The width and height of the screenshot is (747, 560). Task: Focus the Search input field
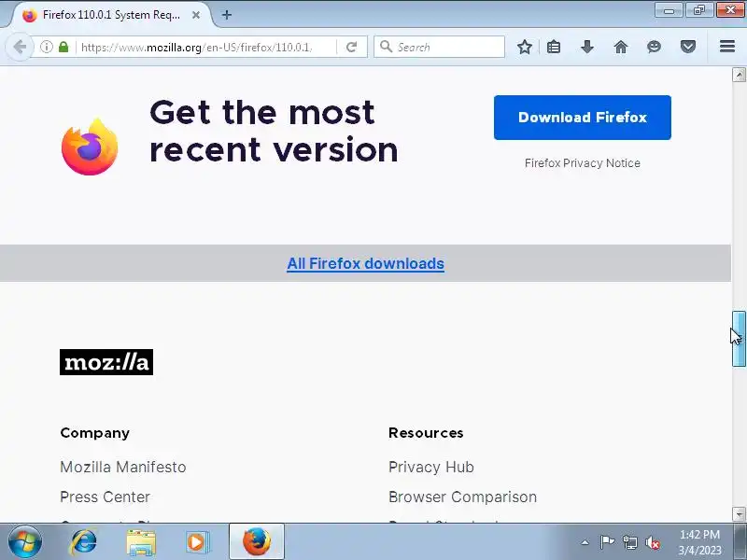point(439,47)
